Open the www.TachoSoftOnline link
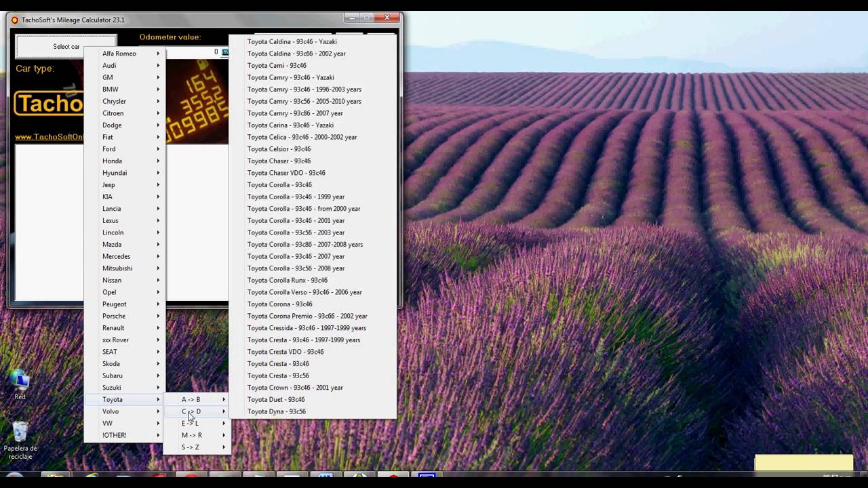Image resolution: width=868 pixels, height=488 pixels. pos(49,137)
